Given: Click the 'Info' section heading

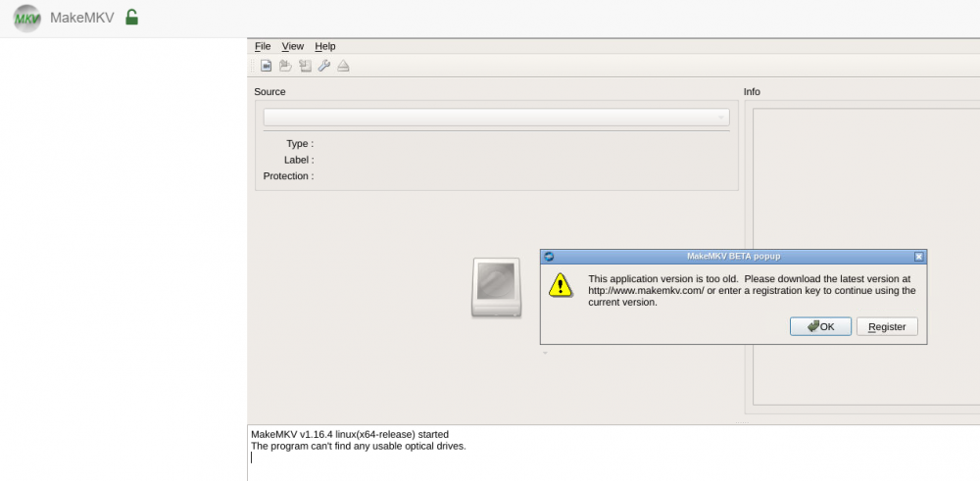Looking at the screenshot, I should [752, 92].
